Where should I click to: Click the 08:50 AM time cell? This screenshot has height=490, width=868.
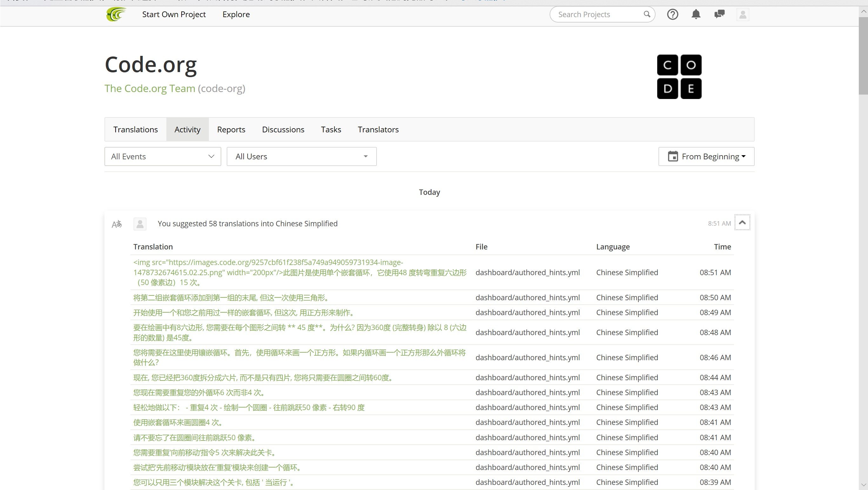tap(715, 297)
